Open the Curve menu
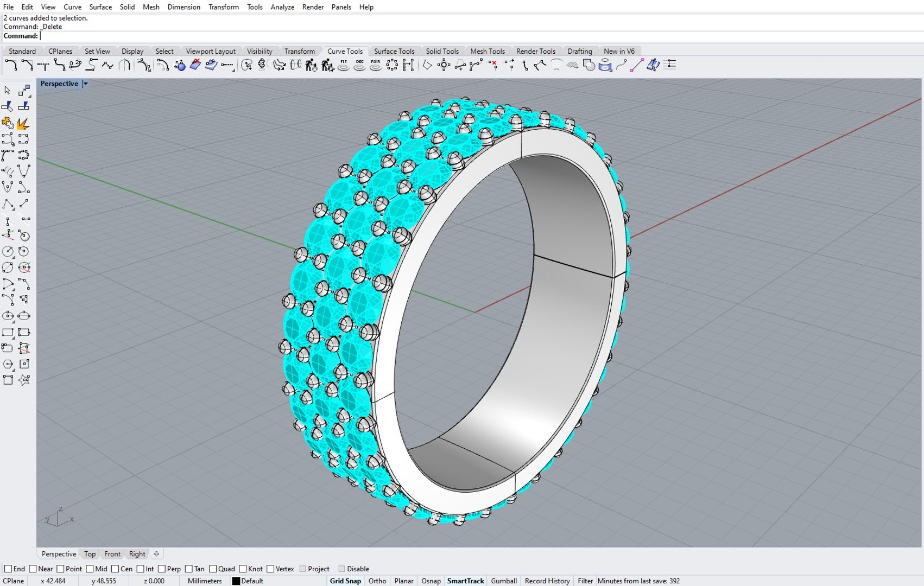 72,7
